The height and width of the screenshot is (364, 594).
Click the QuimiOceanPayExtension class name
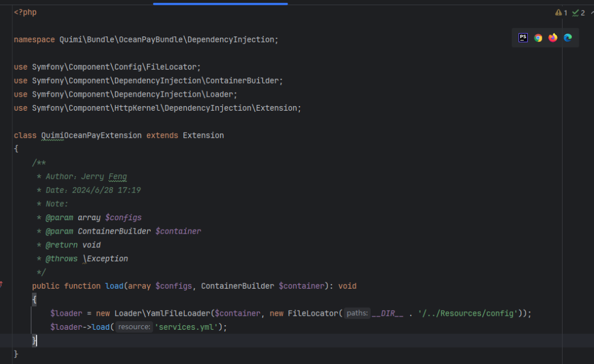91,136
